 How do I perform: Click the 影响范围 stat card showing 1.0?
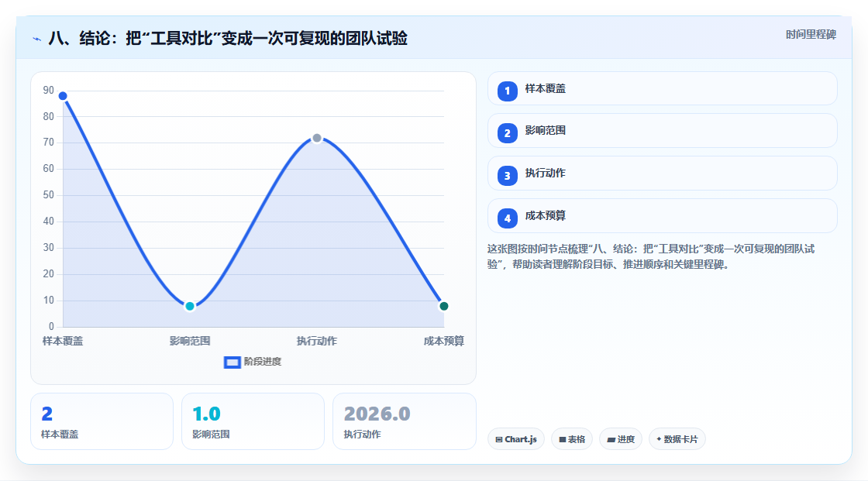[253, 421]
